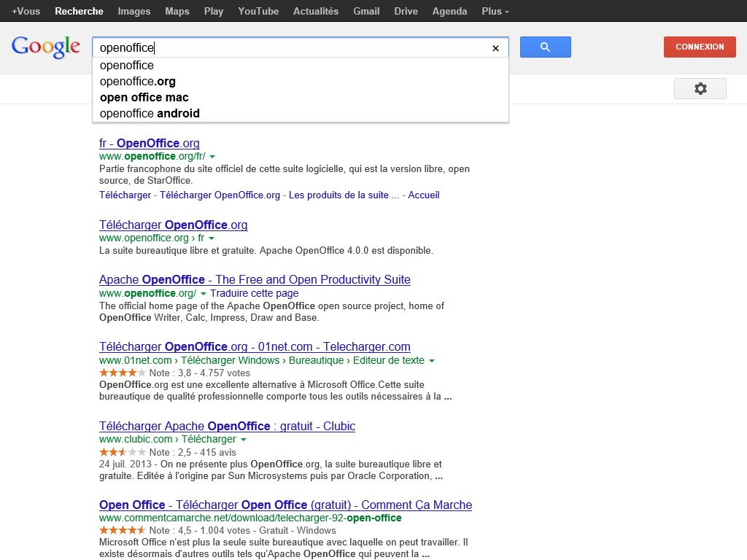
Task: Click the 'Télécharger' sitelink
Action: pos(125,195)
